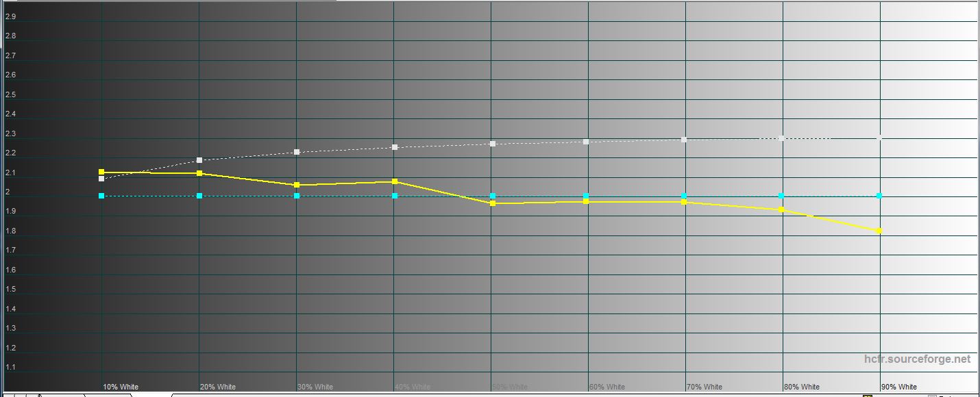Select the cyan target marker at 30% White
This screenshot has width=980, height=397.
(297, 196)
